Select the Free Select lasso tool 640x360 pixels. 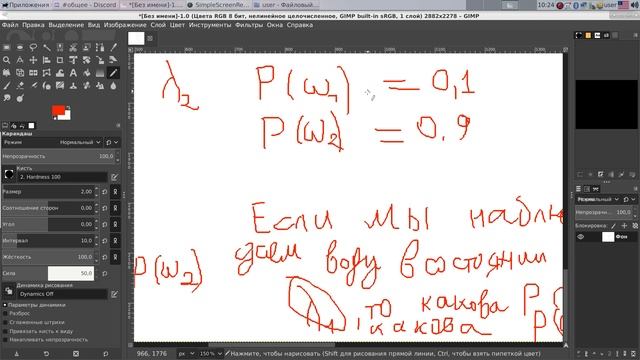[x=33, y=47]
